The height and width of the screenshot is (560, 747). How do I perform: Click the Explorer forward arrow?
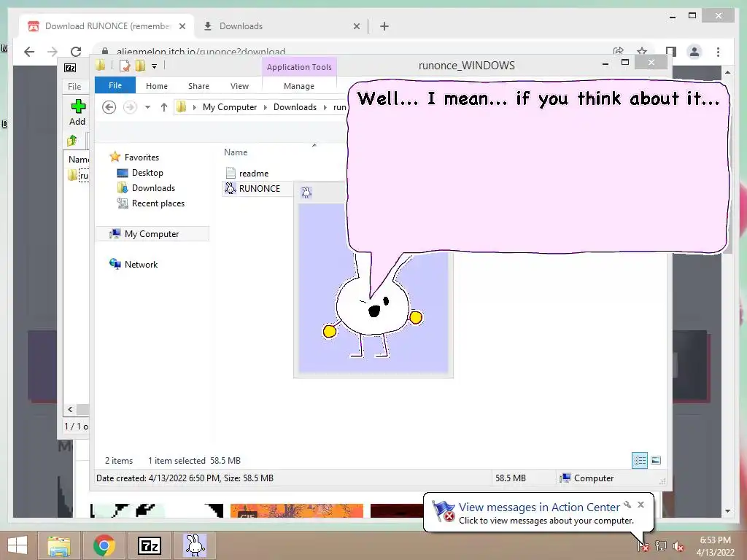130,107
